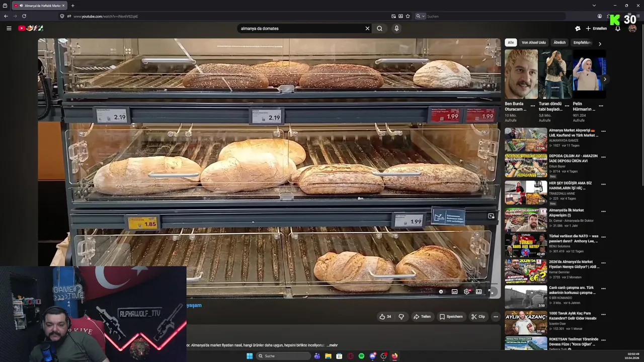Viewport: 644px width, 362px height.
Task: Share the video via Teilen
Action: 422,317
